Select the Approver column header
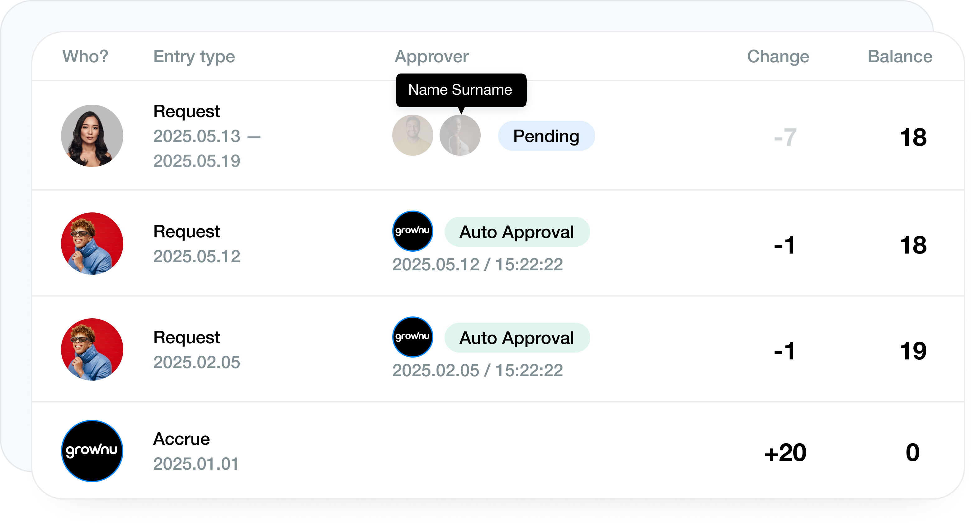 tap(431, 56)
